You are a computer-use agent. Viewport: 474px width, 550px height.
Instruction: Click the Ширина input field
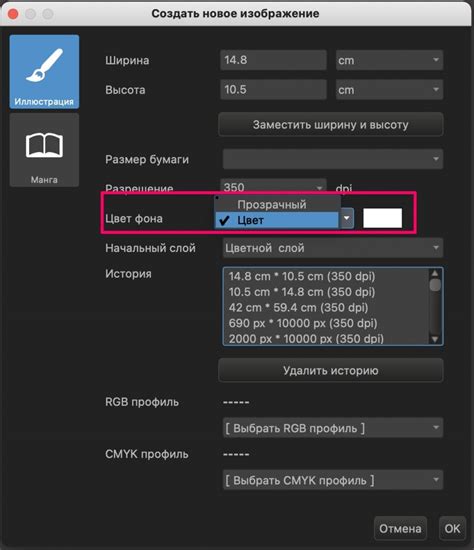[x=273, y=60]
